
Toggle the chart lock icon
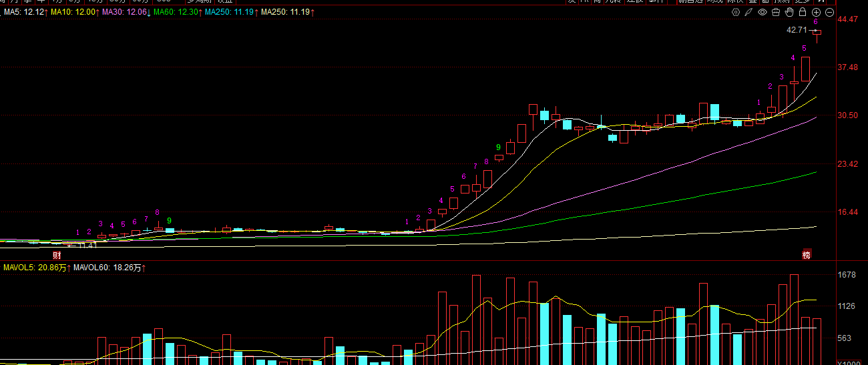tap(803, 12)
